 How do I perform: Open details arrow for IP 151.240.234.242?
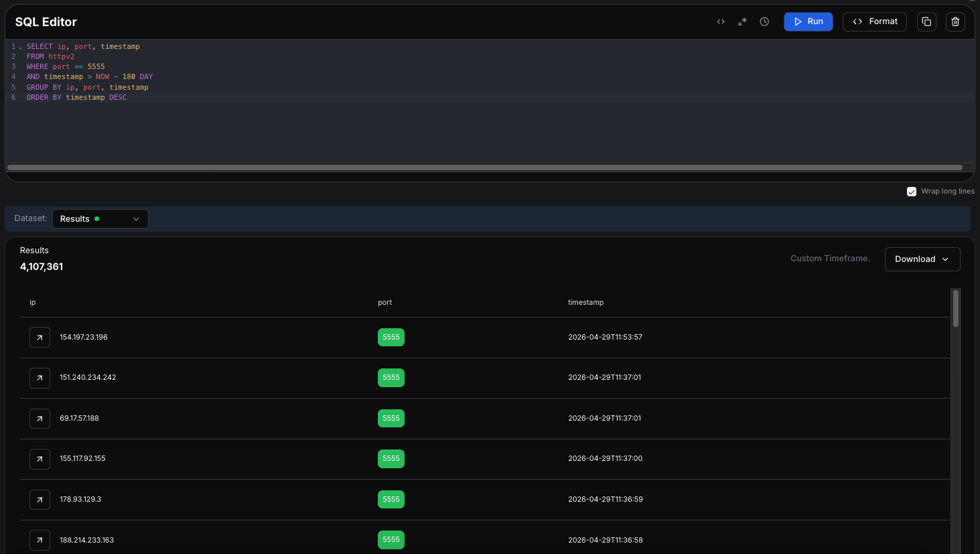[40, 378]
